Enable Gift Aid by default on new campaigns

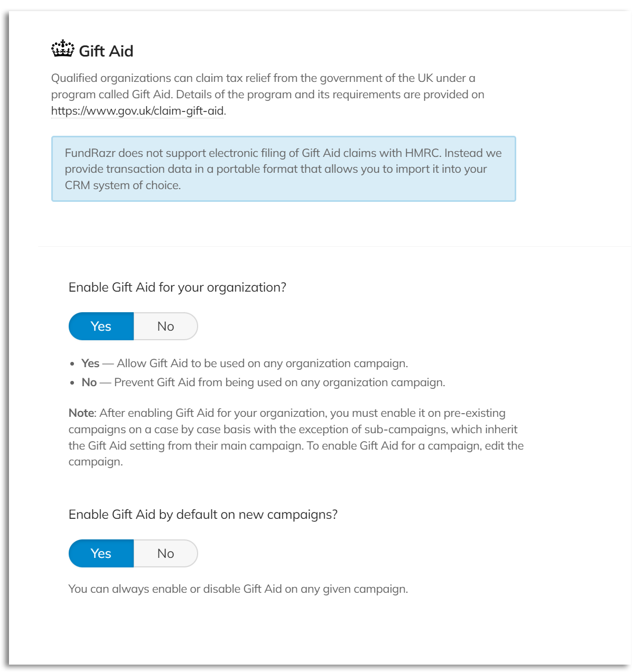(x=100, y=553)
